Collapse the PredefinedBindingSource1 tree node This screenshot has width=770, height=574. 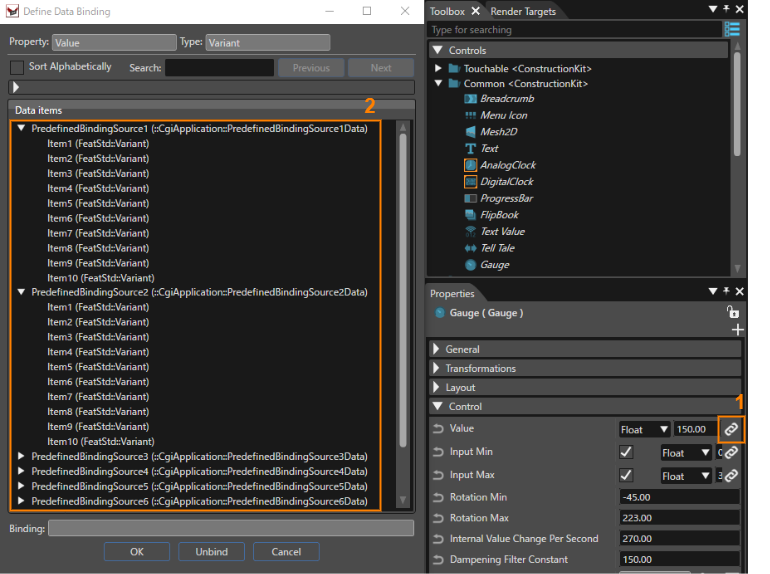21,128
